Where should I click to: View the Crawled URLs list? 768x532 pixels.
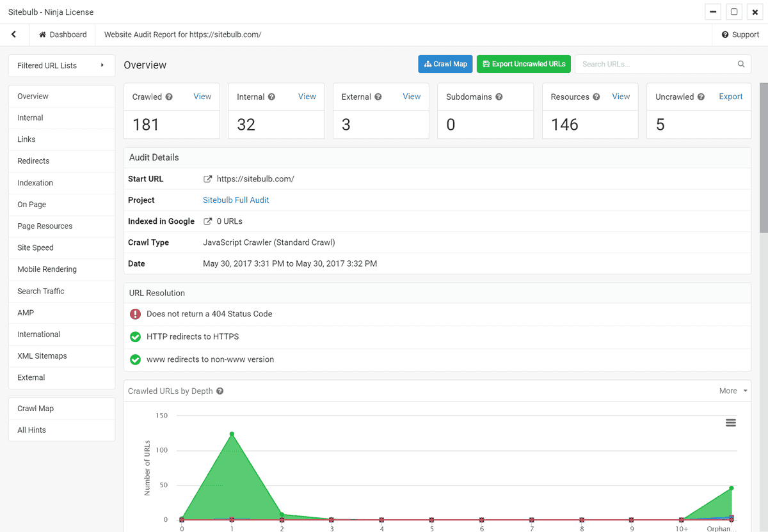(202, 97)
